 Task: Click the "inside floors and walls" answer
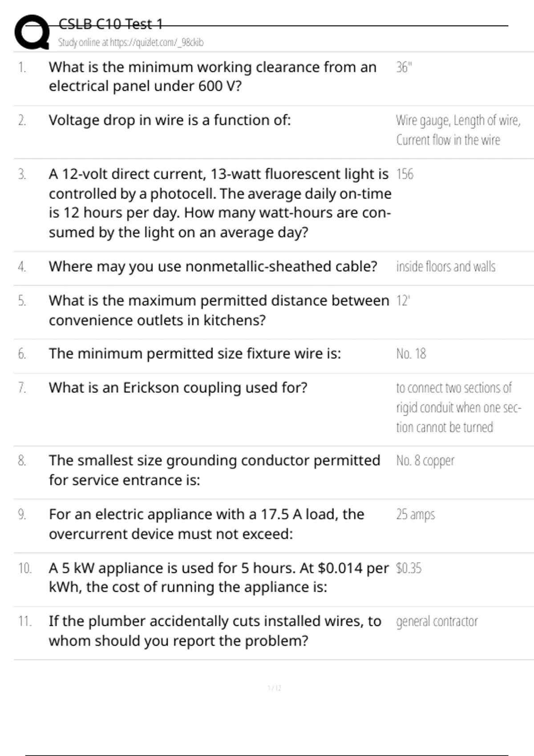(x=445, y=266)
